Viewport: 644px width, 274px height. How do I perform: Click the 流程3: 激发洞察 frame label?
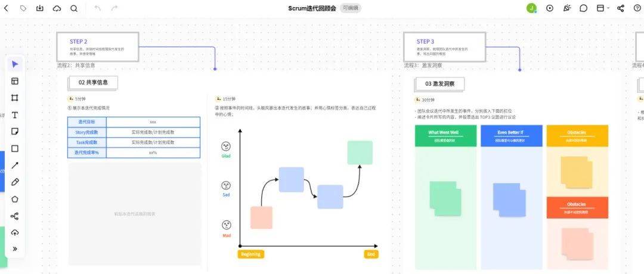tap(423, 65)
